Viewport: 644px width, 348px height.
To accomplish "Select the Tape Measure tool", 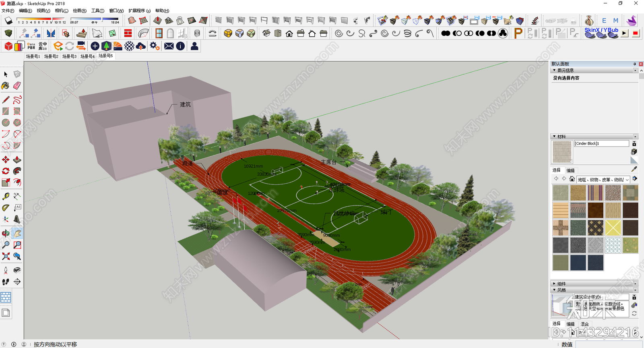I will click(6, 196).
